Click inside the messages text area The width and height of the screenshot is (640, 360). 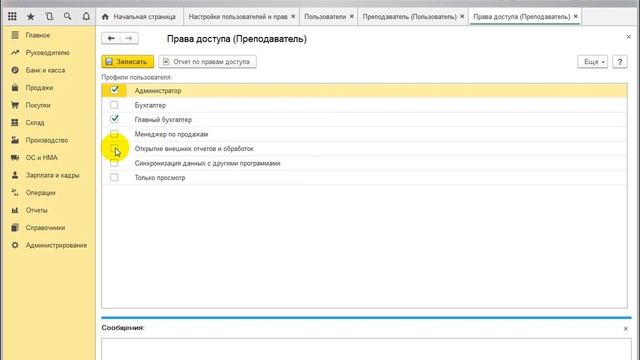[366, 349]
